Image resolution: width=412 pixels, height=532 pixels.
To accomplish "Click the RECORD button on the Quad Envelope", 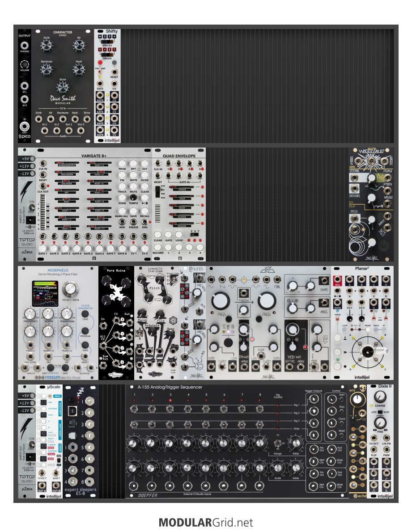I will pos(158,247).
